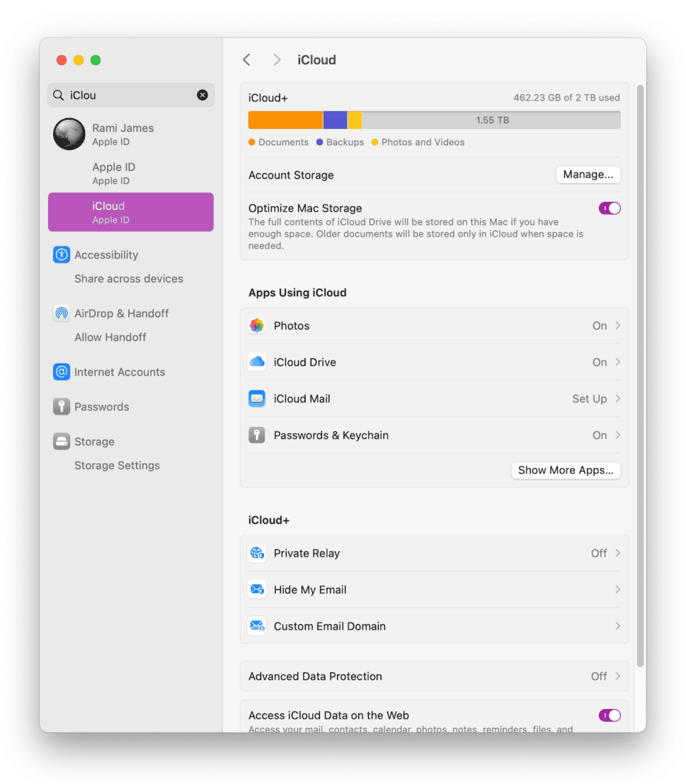Open Custom Email Domain row chevron

click(x=618, y=626)
